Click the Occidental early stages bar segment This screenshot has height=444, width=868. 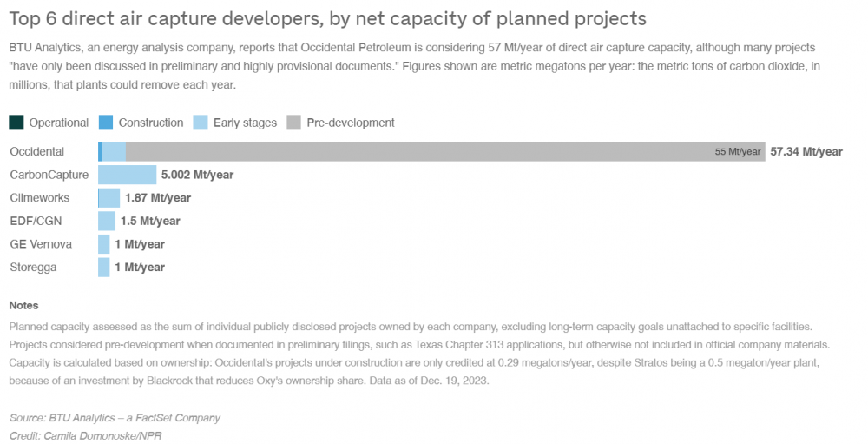(115, 151)
